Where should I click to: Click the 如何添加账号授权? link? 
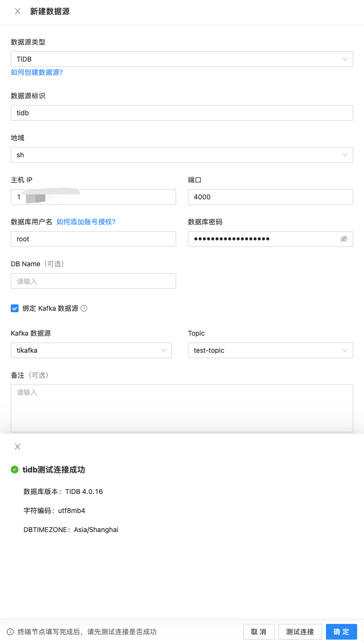click(86, 222)
